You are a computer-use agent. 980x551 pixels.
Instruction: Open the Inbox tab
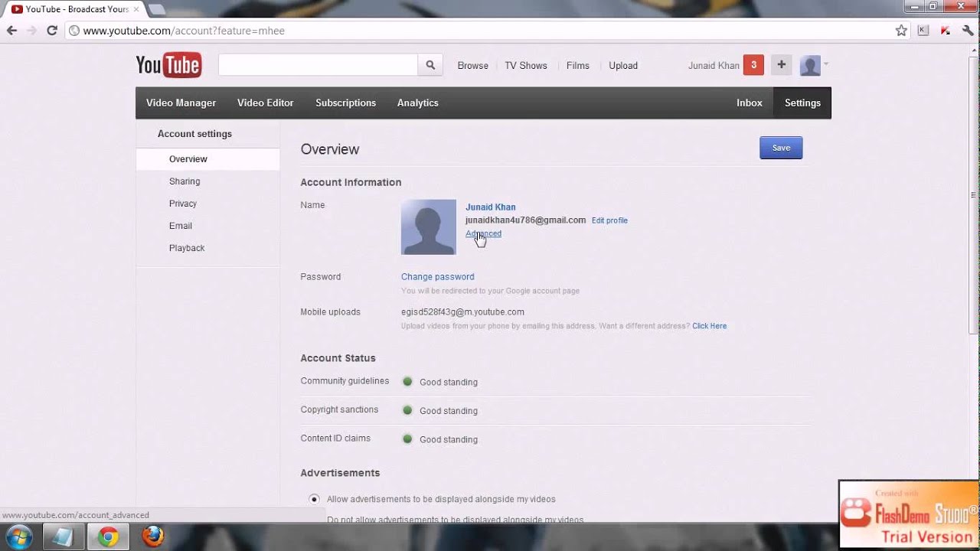click(750, 103)
